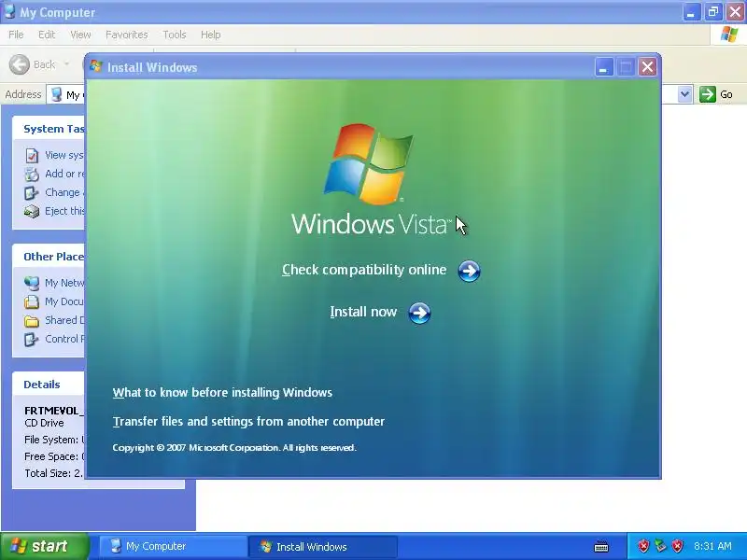Viewport: 747px width, 560px height.
Task: Open My Network Places icon in Other Places
Action: pos(32,284)
